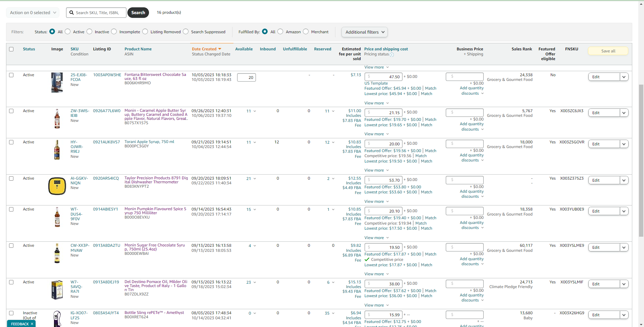
Task: Expand View more under Taylor Thermometer pricing
Action: (x=376, y=201)
